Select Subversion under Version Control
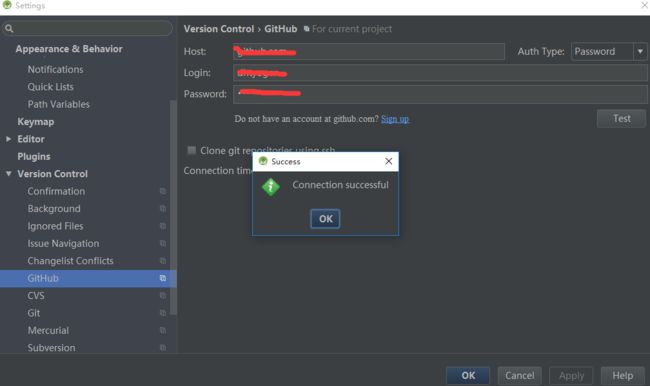 tap(51, 348)
